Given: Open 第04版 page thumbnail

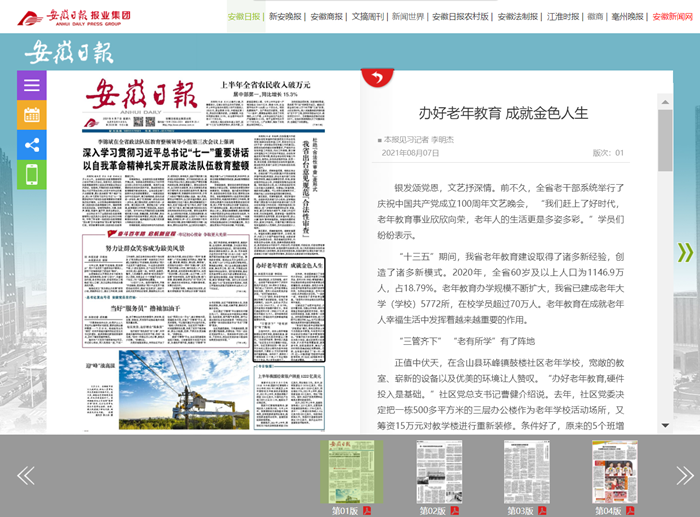Looking at the screenshot, I should (615, 472).
